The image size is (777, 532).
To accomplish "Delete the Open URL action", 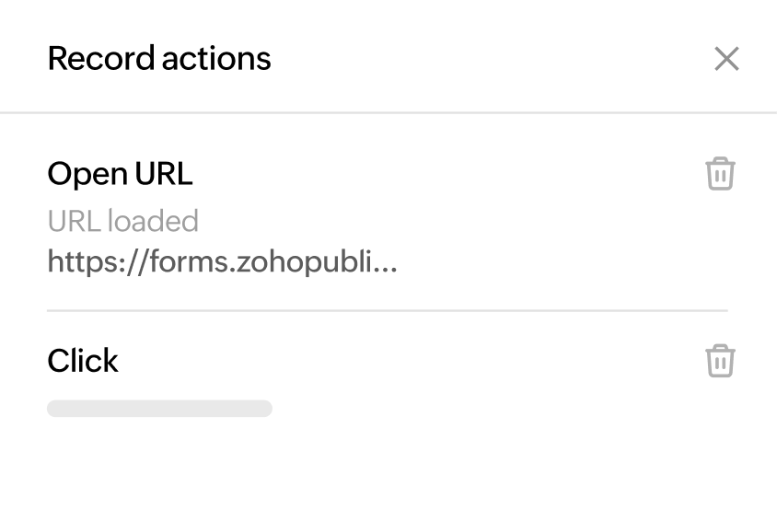I will click(x=720, y=173).
